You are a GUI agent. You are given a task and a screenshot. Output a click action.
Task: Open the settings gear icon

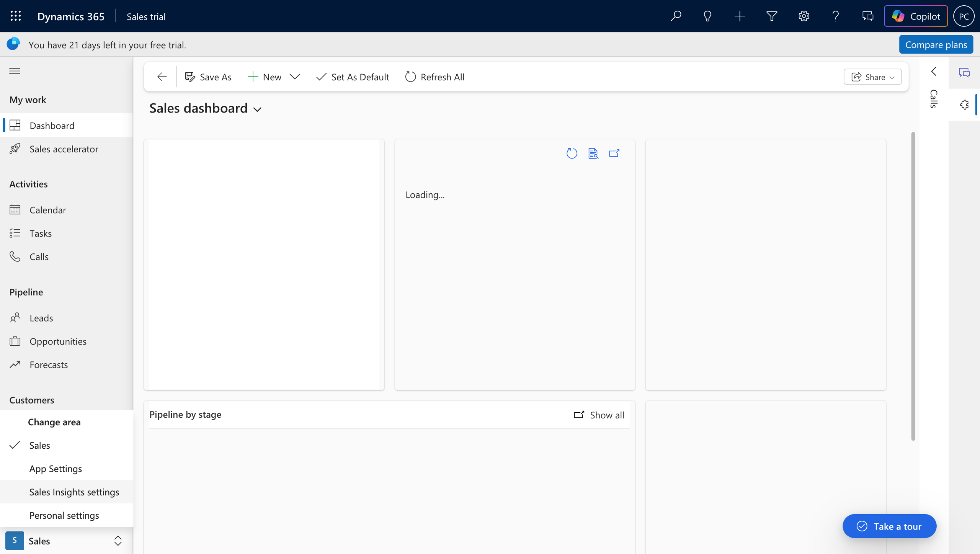point(804,16)
